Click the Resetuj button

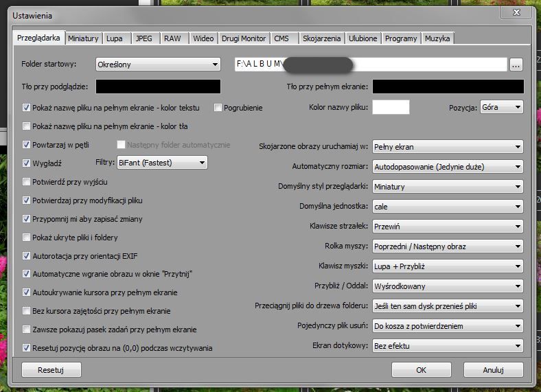click(51, 370)
